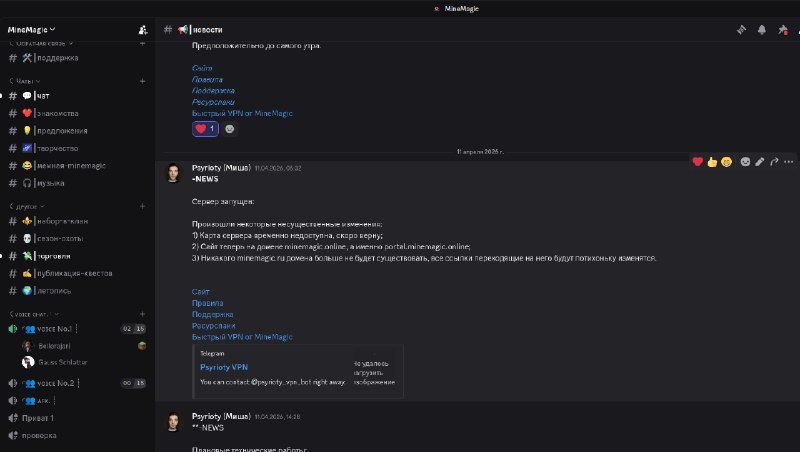
Task: React with heart from message hover toolbar
Action: point(697,162)
